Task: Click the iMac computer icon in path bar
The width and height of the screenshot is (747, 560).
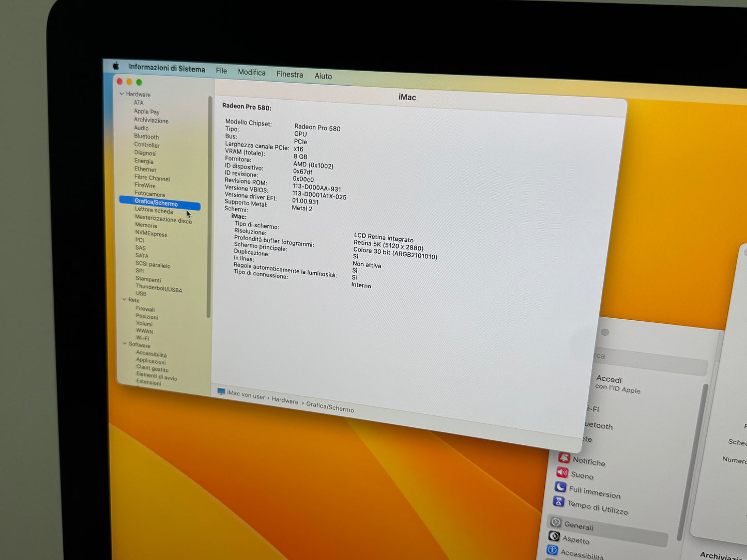Action: click(x=221, y=392)
